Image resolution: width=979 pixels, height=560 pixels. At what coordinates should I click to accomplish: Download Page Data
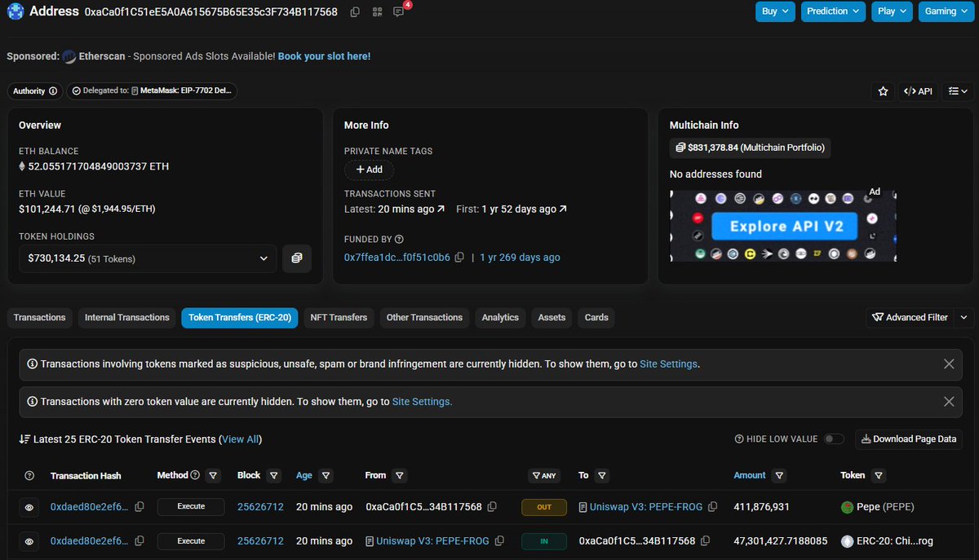909,439
